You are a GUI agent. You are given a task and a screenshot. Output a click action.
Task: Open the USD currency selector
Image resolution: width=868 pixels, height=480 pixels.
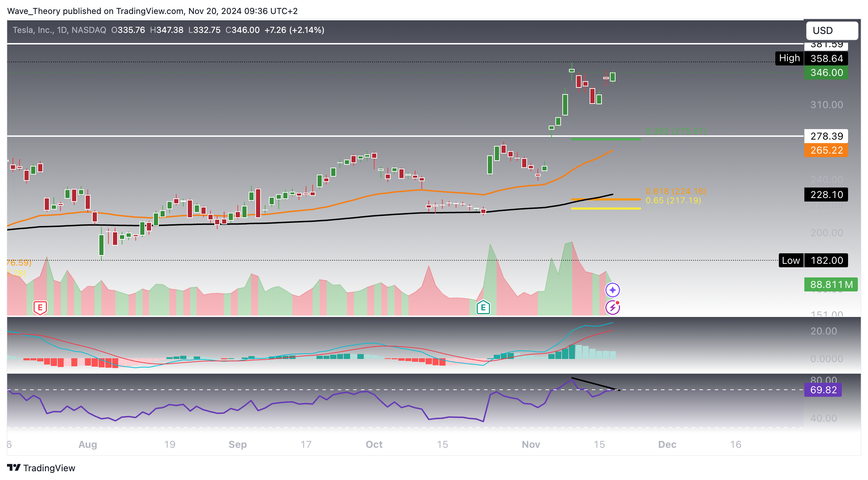(x=832, y=30)
